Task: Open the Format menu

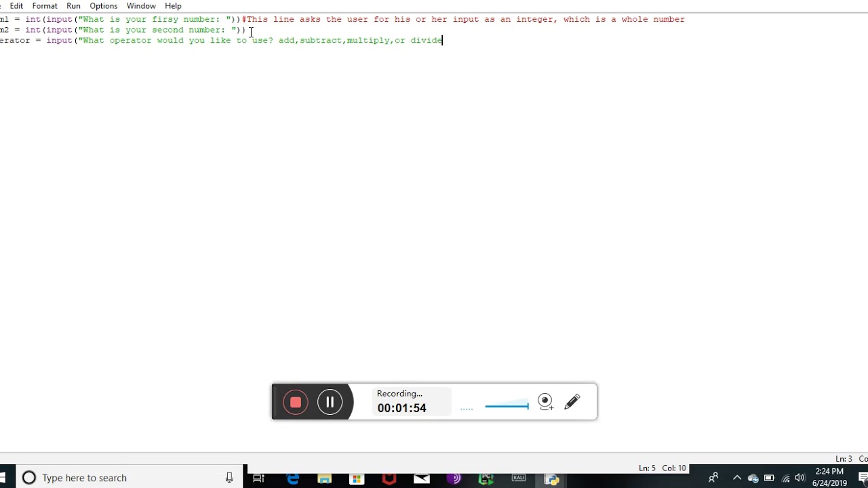Action: click(x=45, y=5)
